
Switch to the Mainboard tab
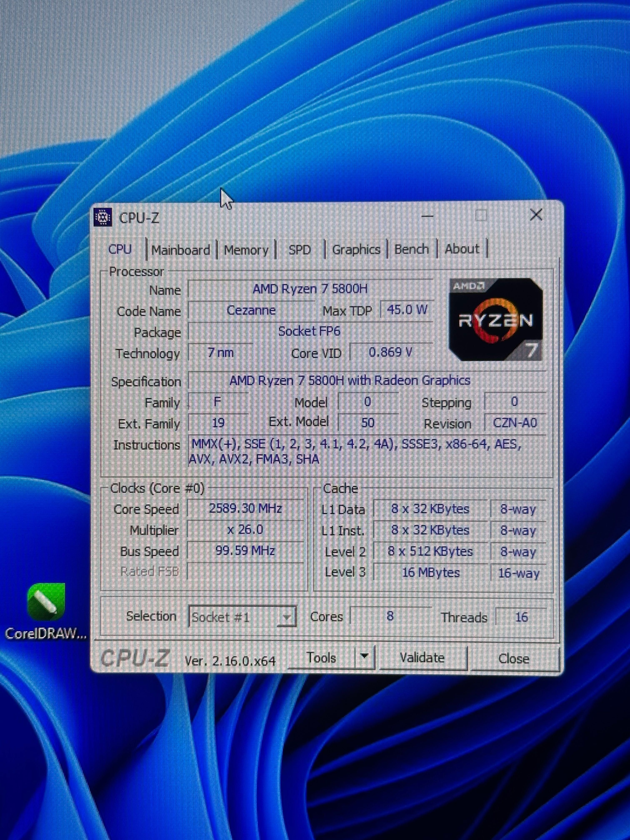coord(181,250)
